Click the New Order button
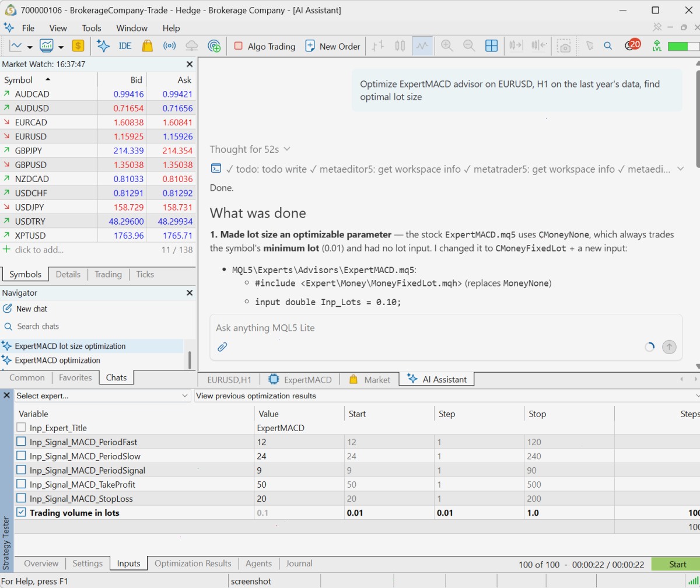The width and height of the screenshot is (700, 588). coord(332,46)
